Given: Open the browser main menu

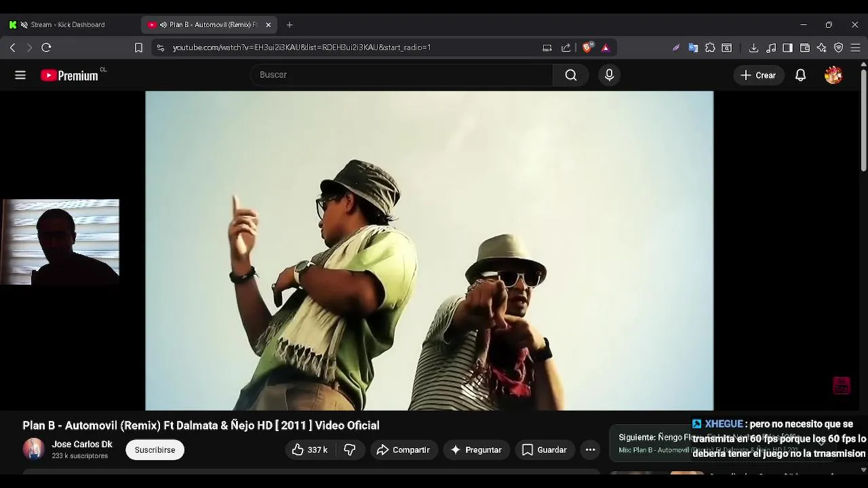Looking at the screenshot, I should [x=856, y=47].
